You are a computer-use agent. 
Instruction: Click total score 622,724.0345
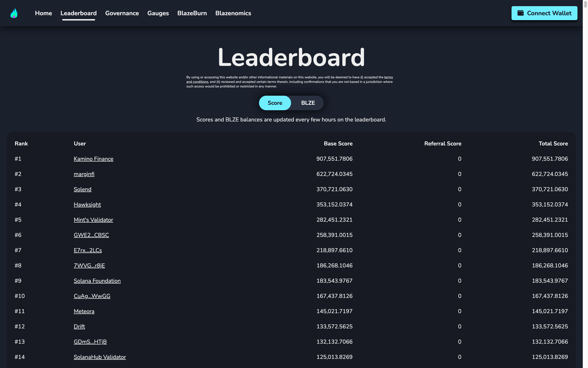[550, 174]
